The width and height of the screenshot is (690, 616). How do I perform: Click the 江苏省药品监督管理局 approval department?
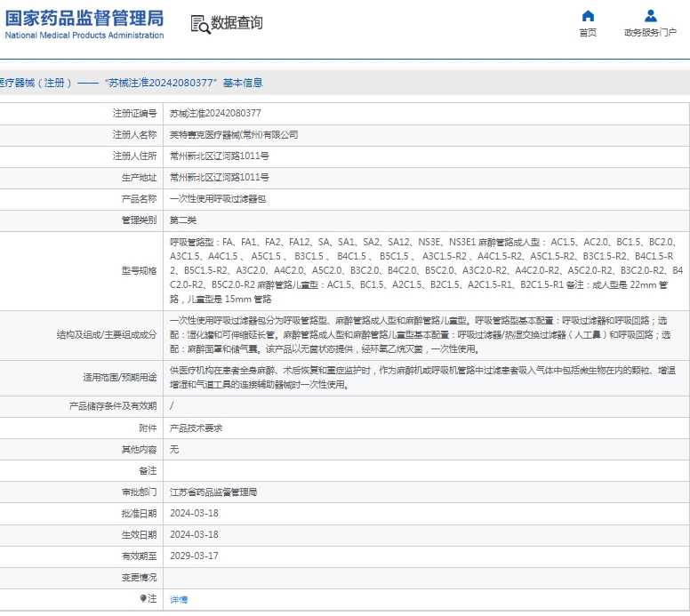click(213, 492)
